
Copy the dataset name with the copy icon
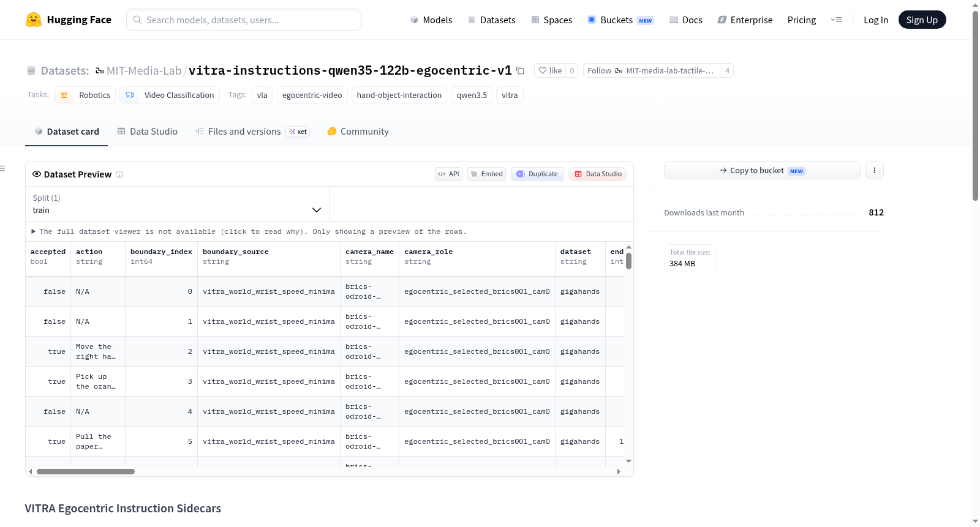520,70
